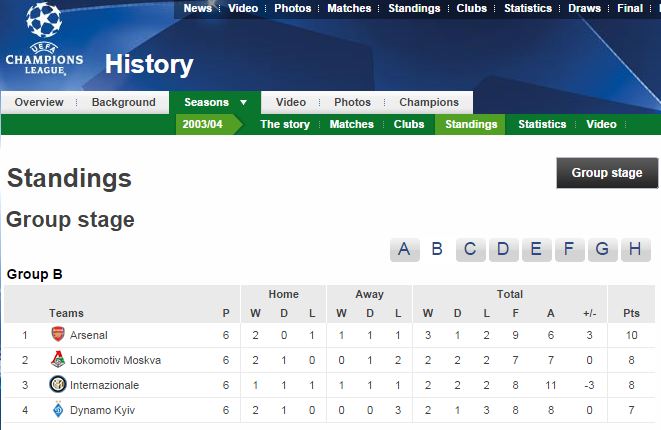Click the History page title
Screen dimensions: 661x430
149,64
